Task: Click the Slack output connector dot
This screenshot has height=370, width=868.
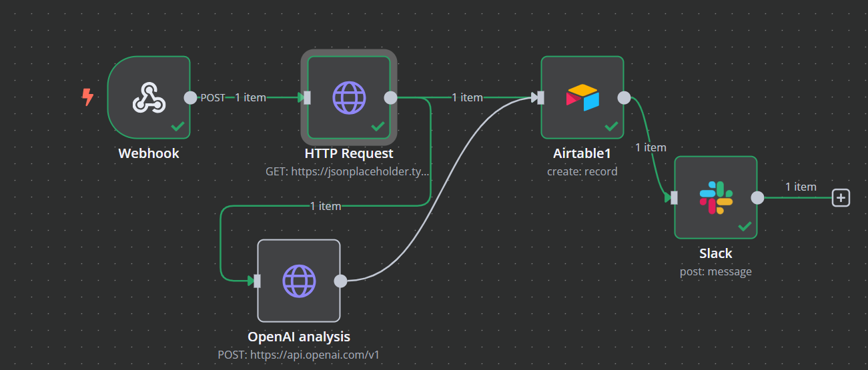Action: (757, 197)
